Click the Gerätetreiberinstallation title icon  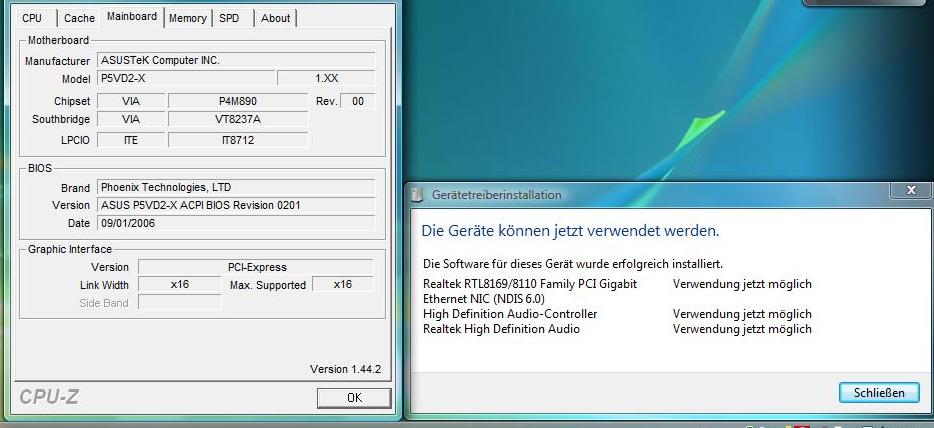click(x=418, y=195)
